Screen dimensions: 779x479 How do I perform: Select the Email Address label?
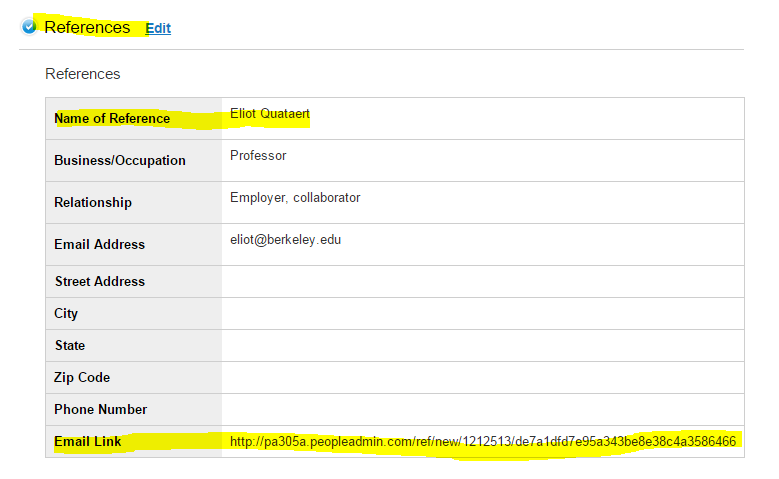[99, 244]
